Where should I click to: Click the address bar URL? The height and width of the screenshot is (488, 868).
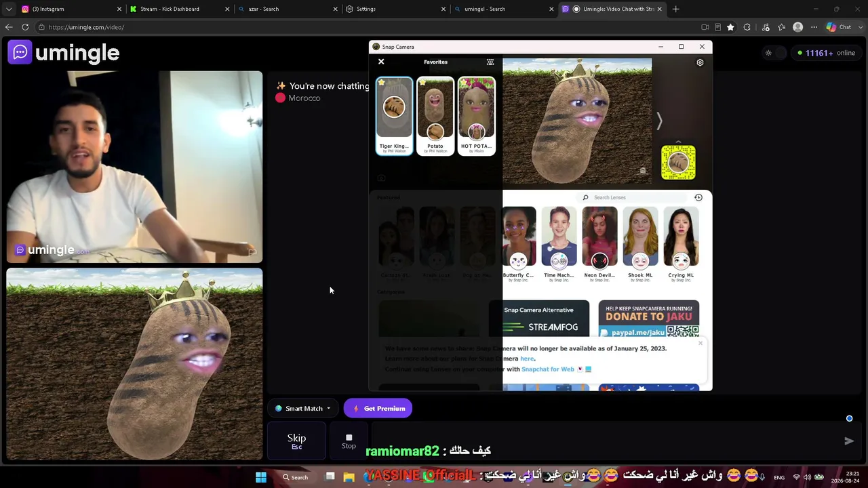click(86, 27)
